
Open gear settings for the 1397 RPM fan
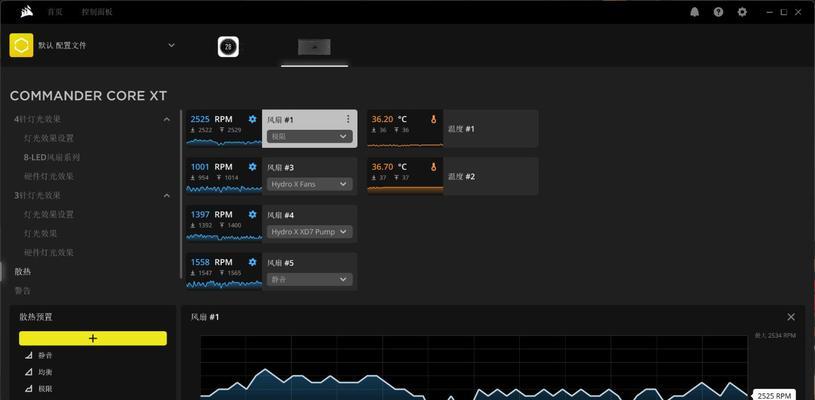pos(253,214)
